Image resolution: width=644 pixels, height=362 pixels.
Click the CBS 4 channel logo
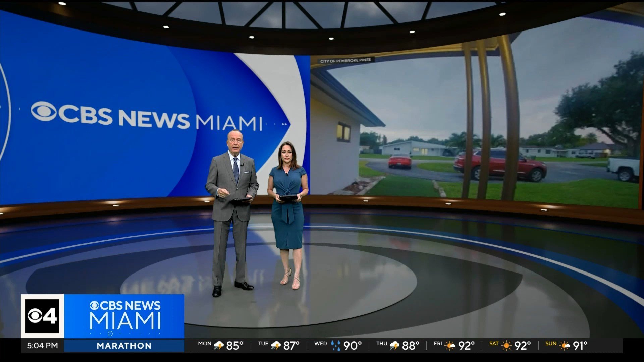(42, 316)
